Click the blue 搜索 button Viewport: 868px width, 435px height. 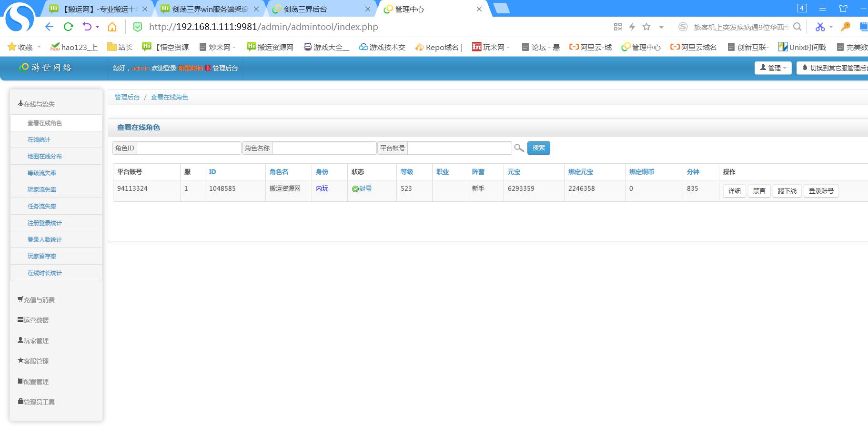pos(538,148)
